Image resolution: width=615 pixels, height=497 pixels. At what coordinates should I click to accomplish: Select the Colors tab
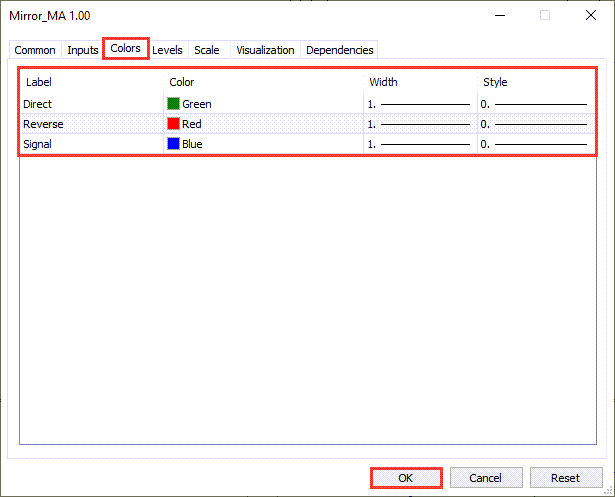125,48
